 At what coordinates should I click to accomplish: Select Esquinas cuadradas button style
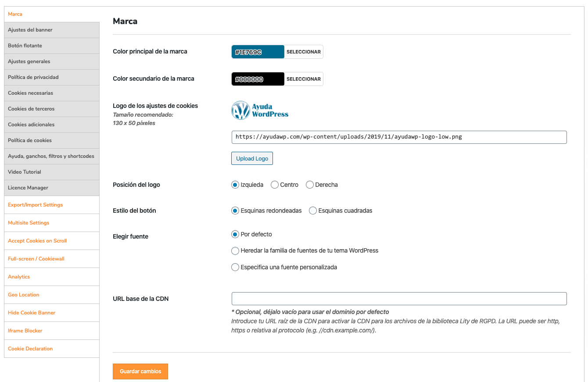[x=313, y=211]
